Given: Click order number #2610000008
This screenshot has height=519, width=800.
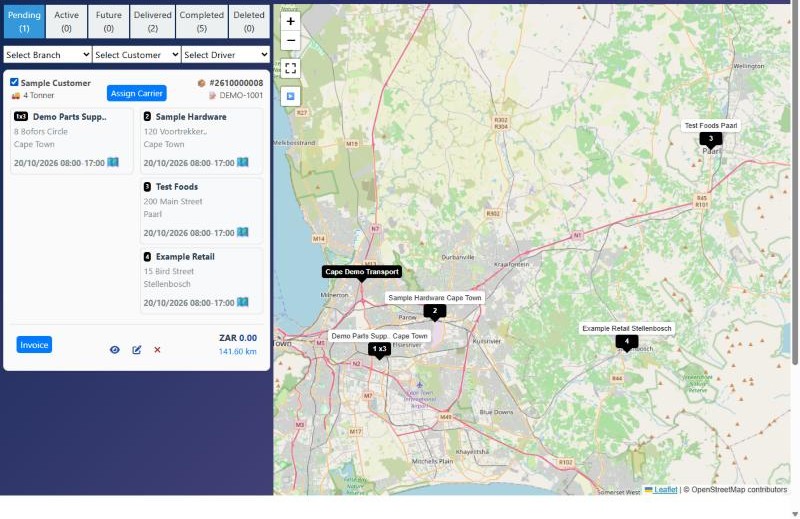Looking at the screenshot, I should click(236, 83).
